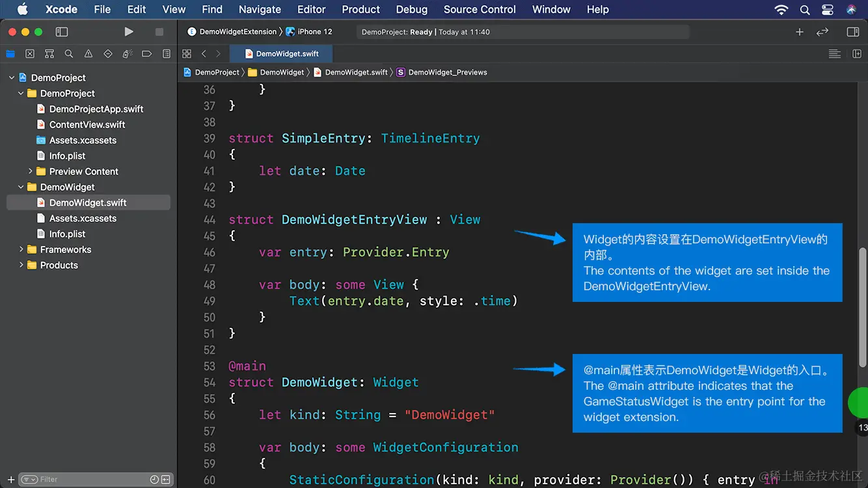Open the Product menu

pos(360,9)
